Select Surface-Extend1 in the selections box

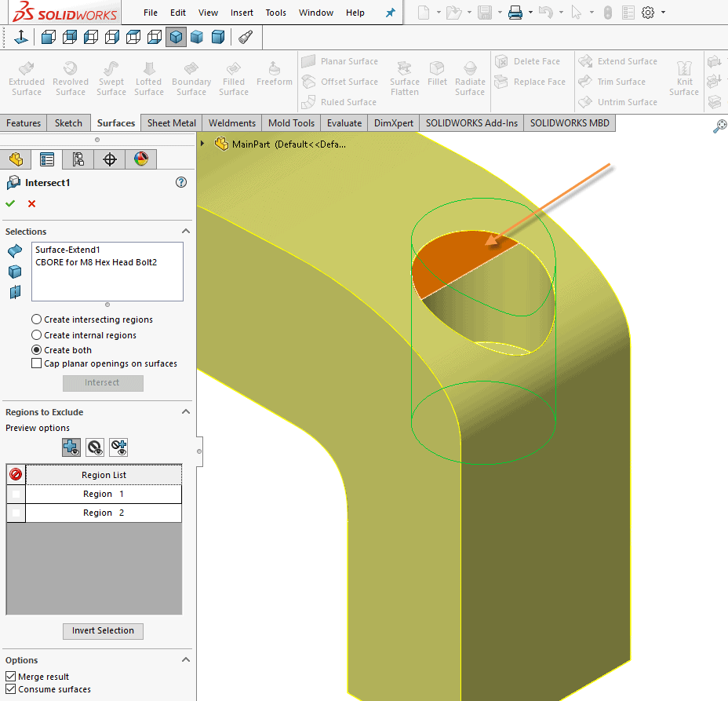coord(67,250)
